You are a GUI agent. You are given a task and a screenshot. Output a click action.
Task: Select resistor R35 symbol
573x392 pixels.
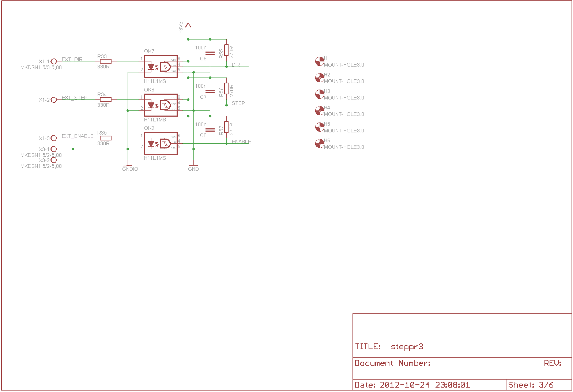click(106, 138)
